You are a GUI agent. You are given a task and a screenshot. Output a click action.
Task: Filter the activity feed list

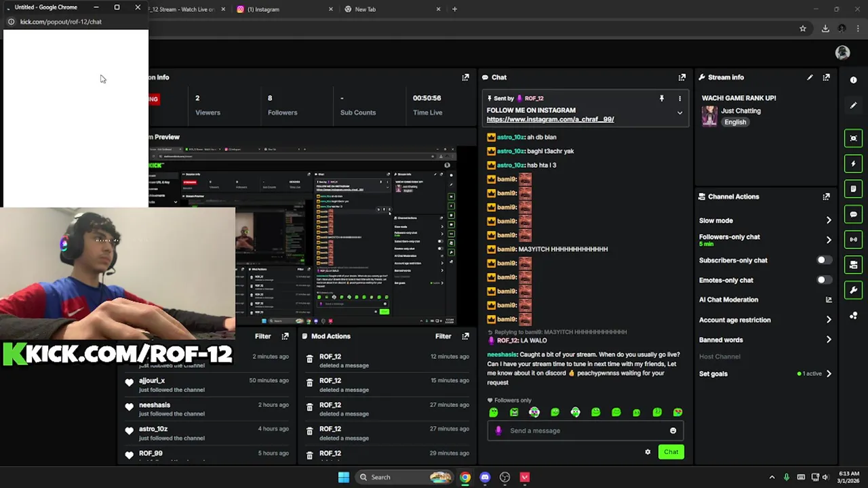tap(262, 336)
